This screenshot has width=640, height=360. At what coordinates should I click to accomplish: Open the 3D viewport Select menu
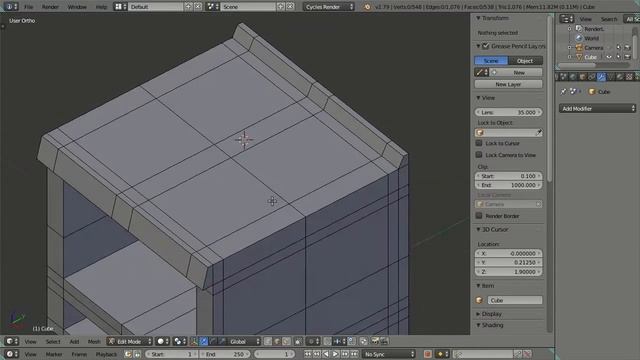(53, 342)
